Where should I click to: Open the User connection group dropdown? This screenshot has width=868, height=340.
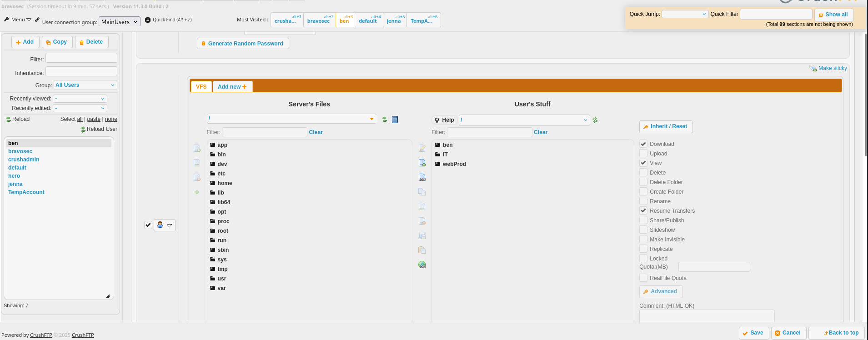click(x=120, y=22)
